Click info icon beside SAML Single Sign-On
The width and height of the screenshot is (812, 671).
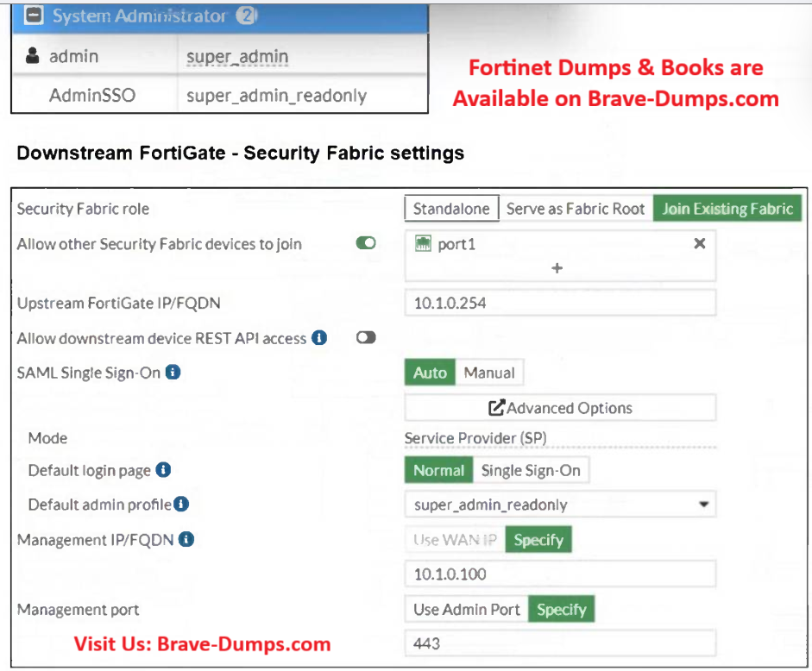(x=173, y=373)
